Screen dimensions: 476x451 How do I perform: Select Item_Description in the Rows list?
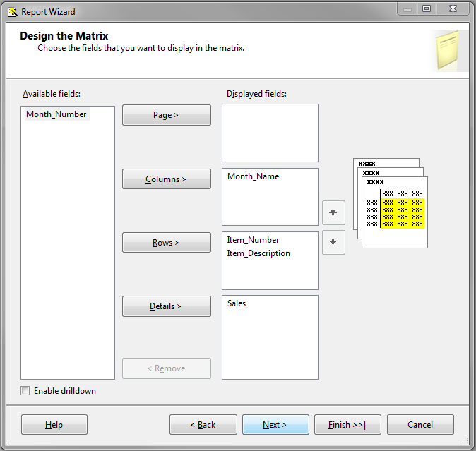click(x=258, y=253)
